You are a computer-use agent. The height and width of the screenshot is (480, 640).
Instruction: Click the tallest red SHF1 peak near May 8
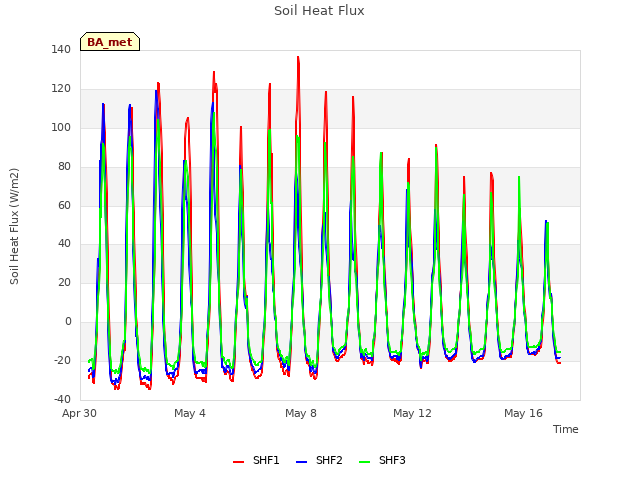tap(298, 57)
